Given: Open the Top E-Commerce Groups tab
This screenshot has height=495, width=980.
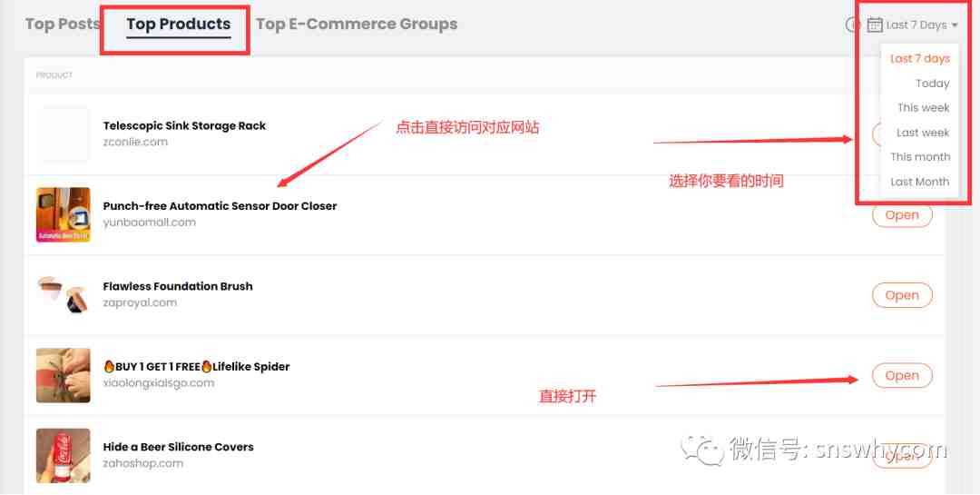Looking at the screenshot, I should coord(357,24).
